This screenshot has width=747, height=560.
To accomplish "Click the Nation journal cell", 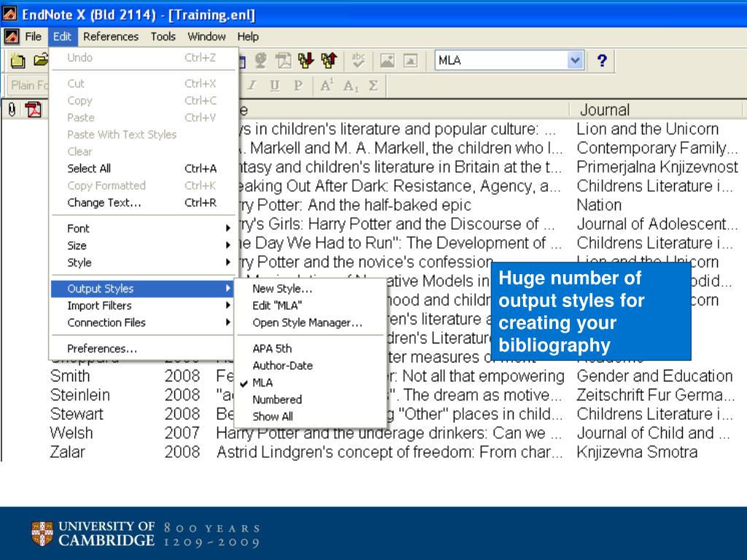I will coord(599,205).
